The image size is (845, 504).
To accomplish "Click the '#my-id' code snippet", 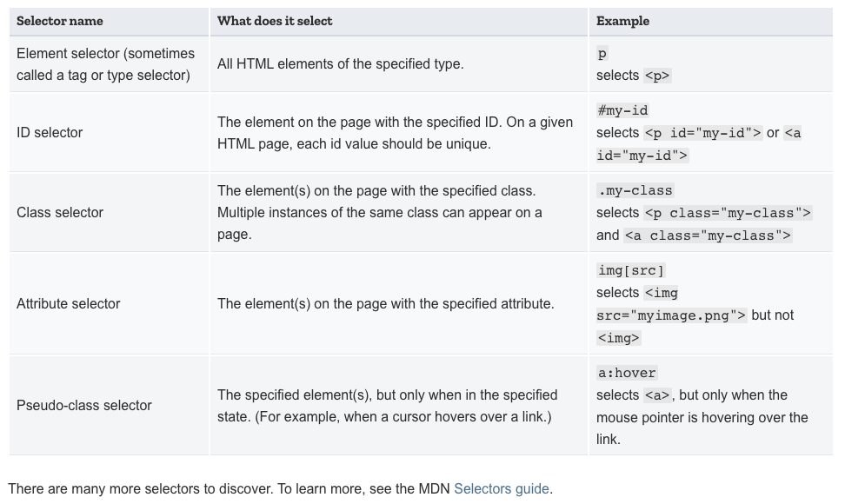I will 622,110.
